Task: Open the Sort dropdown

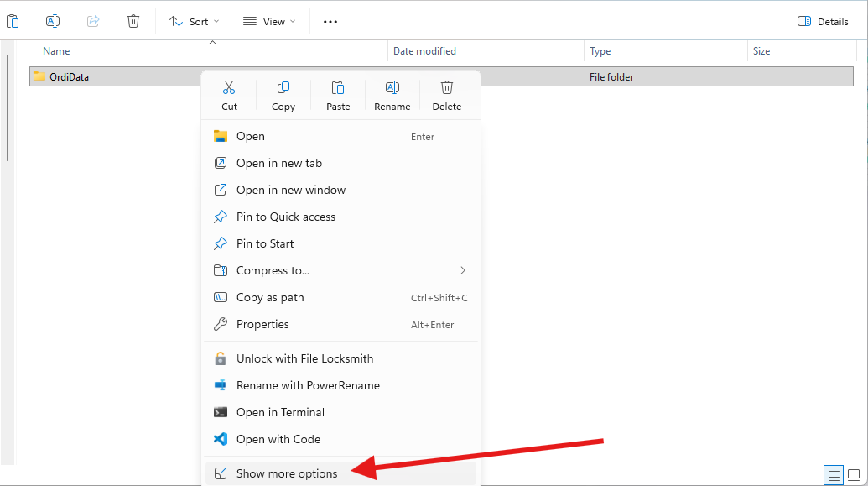Action: (195, 21)
